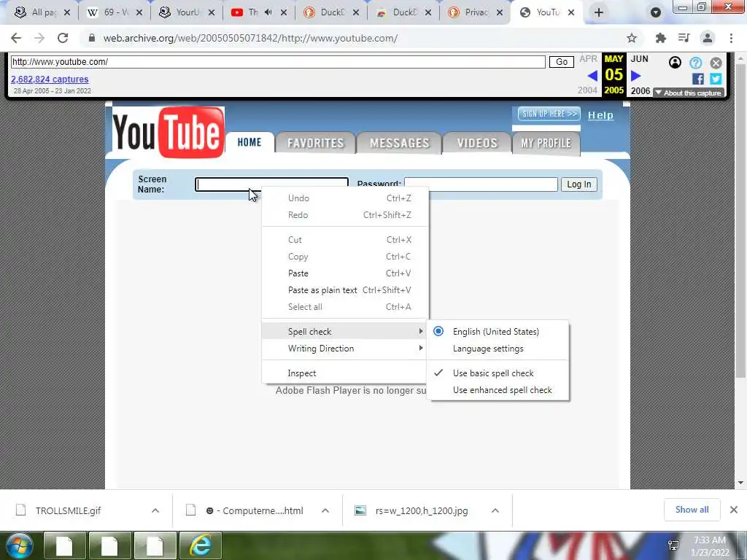Share the capture on Twitter
Image resolution: width=747 pixels, height=560 pixels.
pyautogui.click(x=716, y=79)
